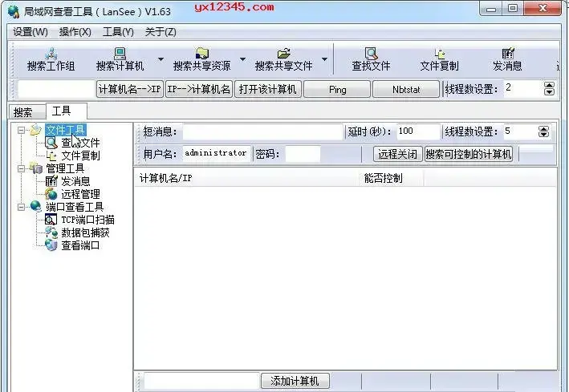This screenshot has height=392, width=569.
Task: Click the Send Message (发消息) toolbar icon
Action: click(x=508, y=54)
